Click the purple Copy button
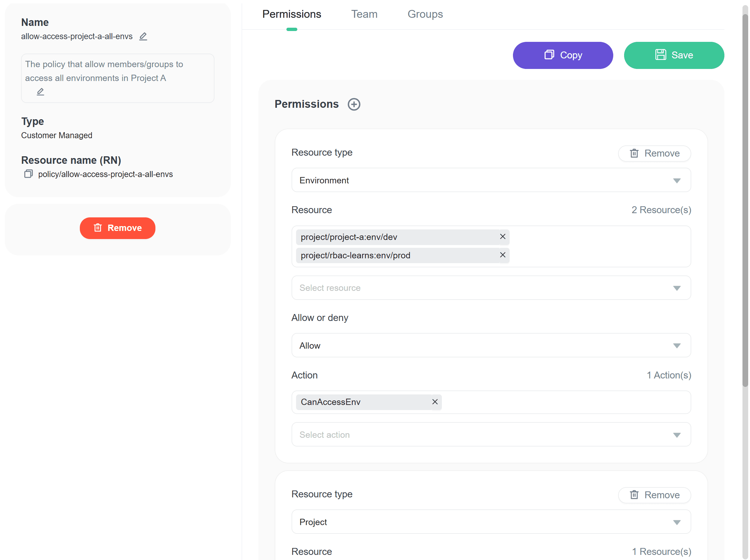 [x=563, y=55]
